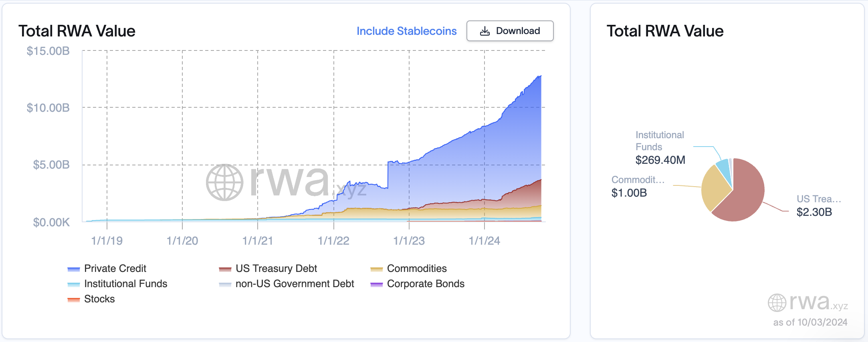Select the Institutional Funds legend marker
868x342 pixels.
point(75,284)
